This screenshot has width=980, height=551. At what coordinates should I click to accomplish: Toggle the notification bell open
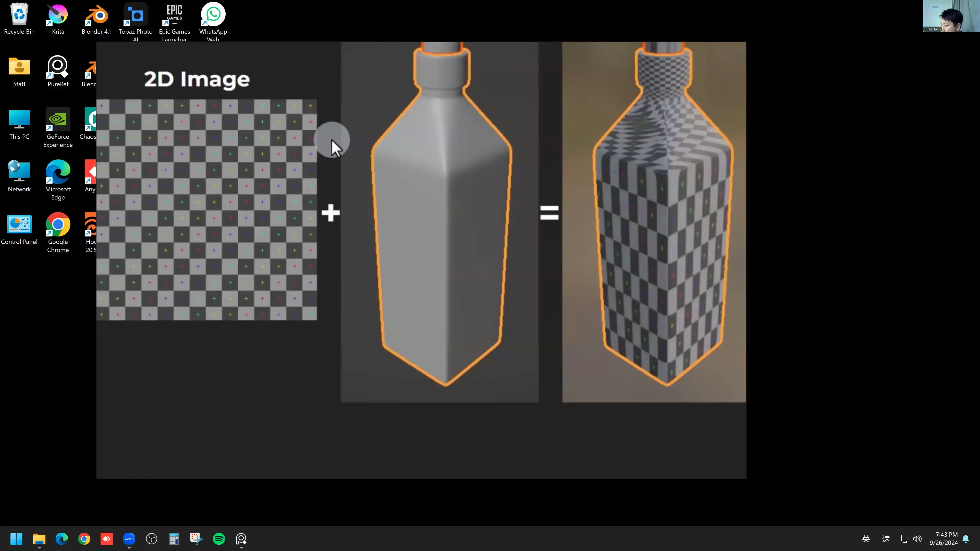point(967,539)
